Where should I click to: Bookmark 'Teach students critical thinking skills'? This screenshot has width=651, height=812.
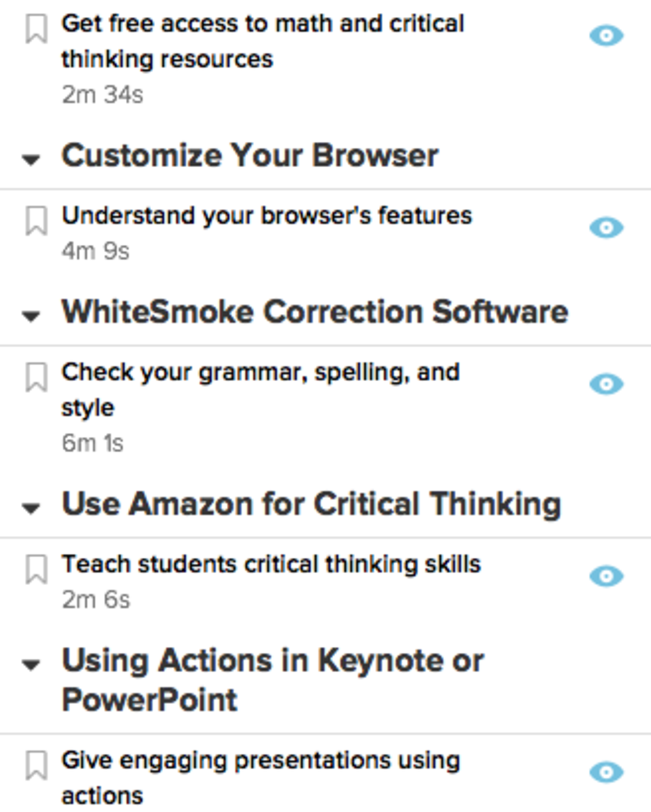point(36,569)
